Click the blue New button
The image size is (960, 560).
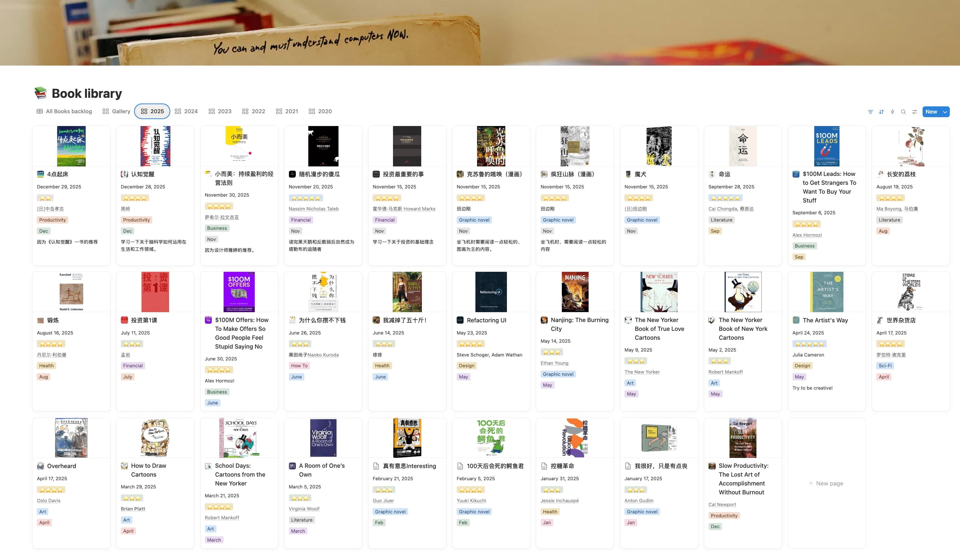(x=931, y=112)
